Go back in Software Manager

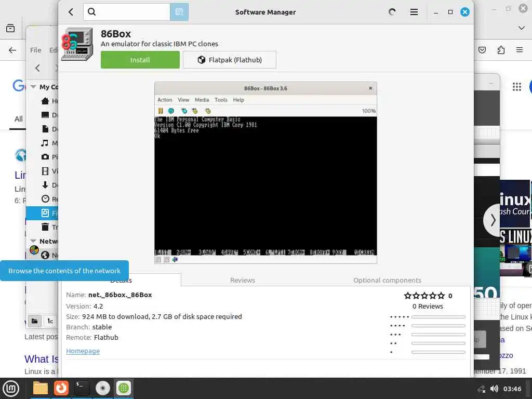71,12
